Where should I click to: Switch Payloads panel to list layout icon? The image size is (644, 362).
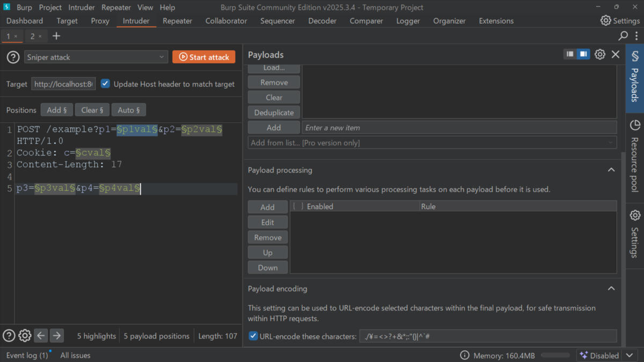coord(570,54)
